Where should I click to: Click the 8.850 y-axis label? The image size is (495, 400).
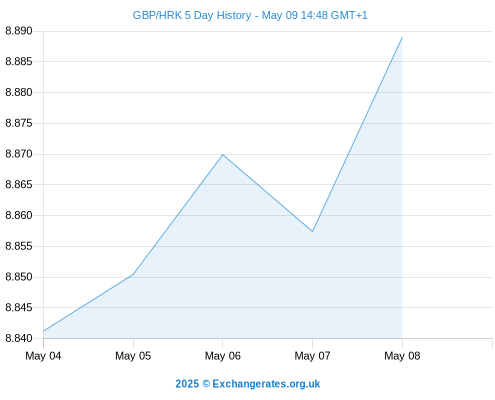pos(19,277)
